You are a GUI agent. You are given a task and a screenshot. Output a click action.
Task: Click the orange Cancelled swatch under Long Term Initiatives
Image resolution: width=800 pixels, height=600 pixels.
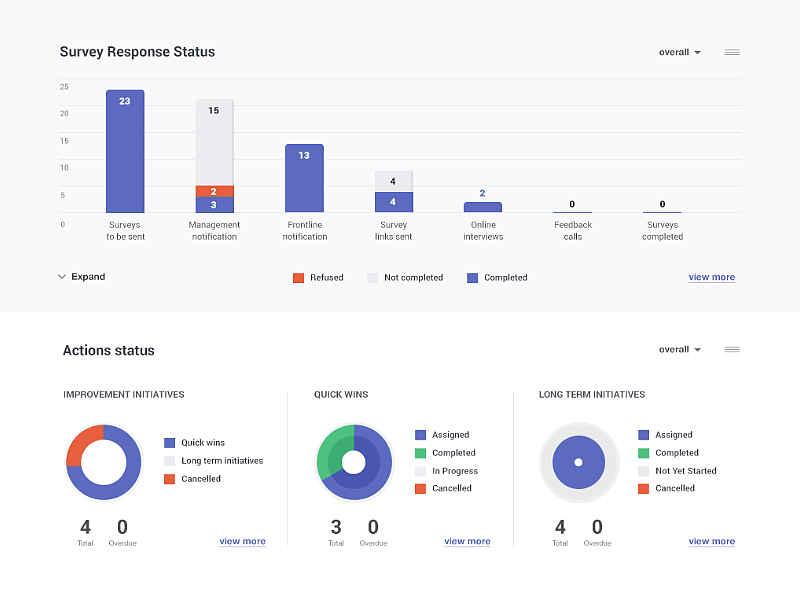tap(643, 489)
